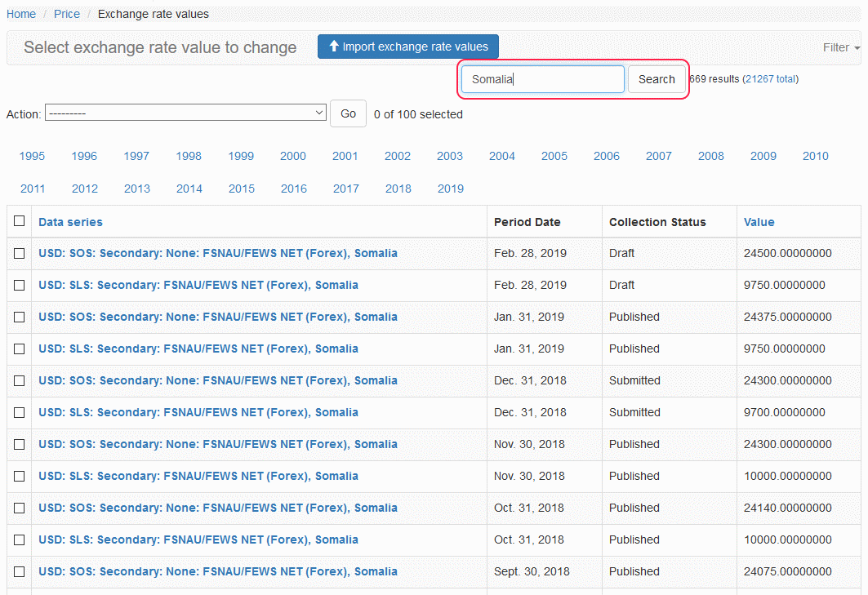868x595 pixels.
Task: Filter by year 1995
Action: pos(32,156)
